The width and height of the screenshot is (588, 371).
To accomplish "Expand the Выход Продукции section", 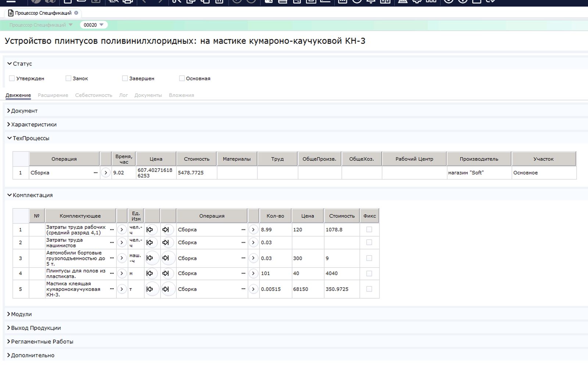I will [x=8, y=328].
